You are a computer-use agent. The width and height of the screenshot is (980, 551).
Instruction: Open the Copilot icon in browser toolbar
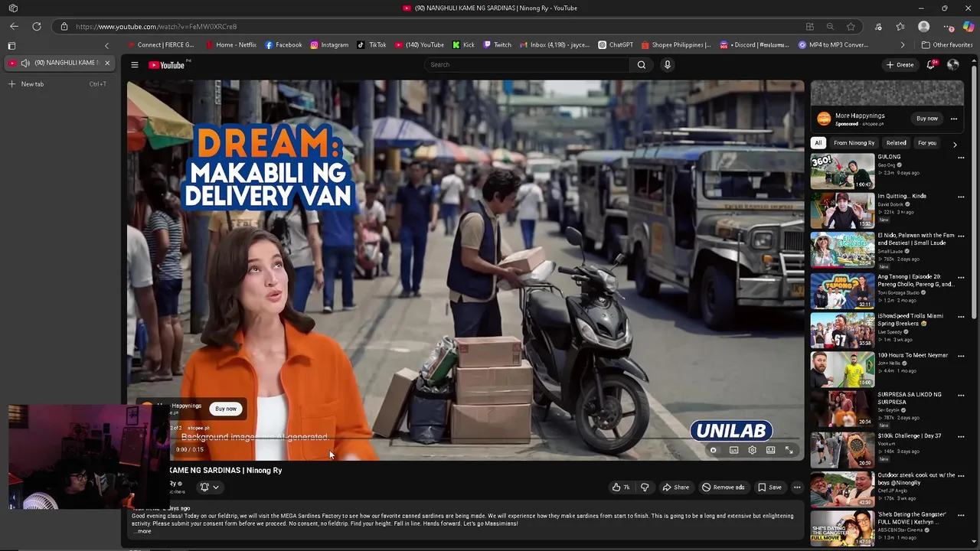tap(969, 27)
